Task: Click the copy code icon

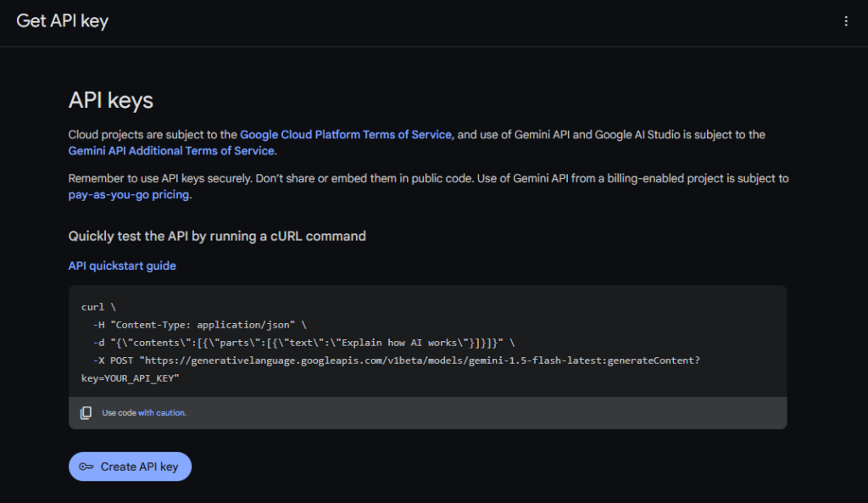Action: tap(86, 413)
